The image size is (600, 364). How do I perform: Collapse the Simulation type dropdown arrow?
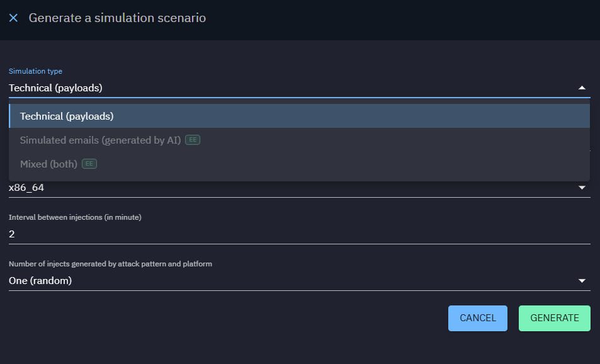click(x=582, y=88)
